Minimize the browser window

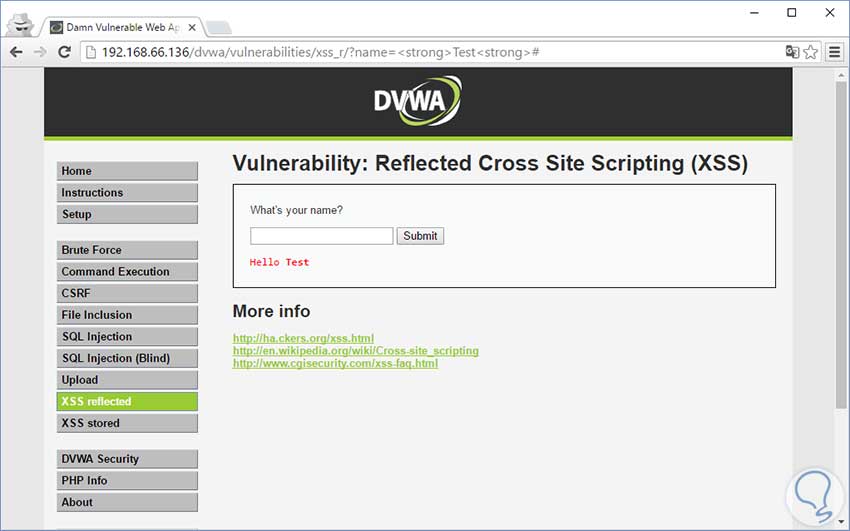(754, 12)
